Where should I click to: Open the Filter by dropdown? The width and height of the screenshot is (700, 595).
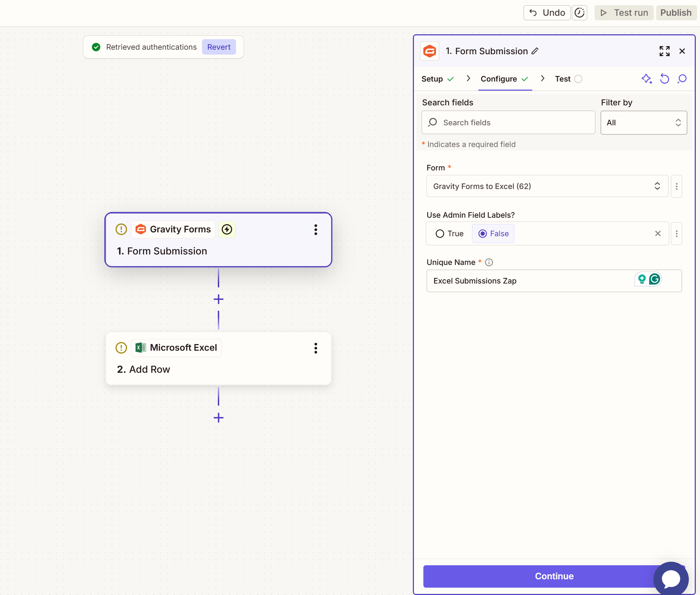[x=644, y=122]
